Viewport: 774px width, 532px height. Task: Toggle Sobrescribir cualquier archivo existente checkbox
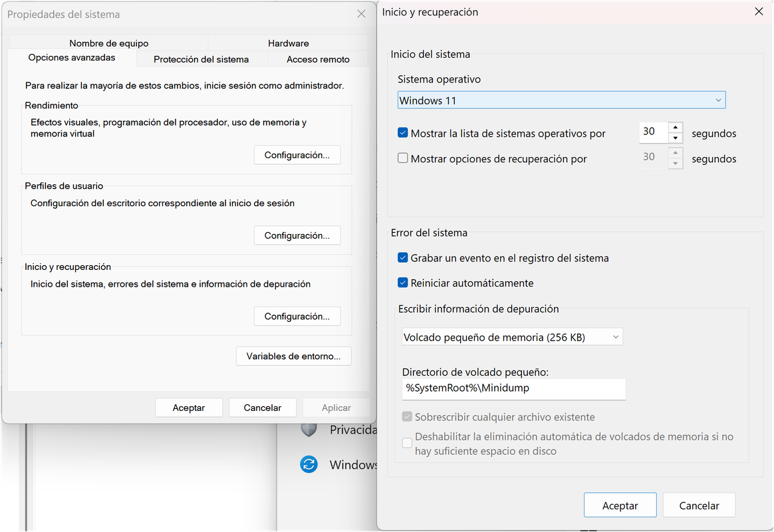point(407,417)
